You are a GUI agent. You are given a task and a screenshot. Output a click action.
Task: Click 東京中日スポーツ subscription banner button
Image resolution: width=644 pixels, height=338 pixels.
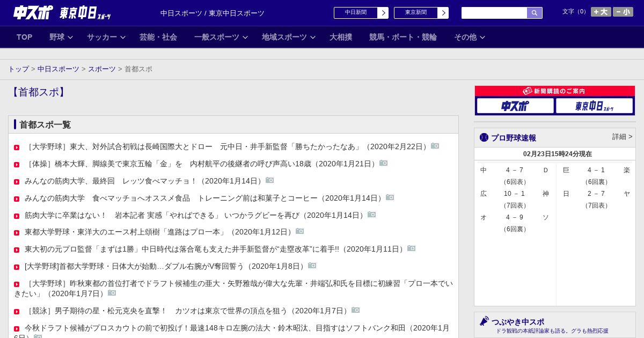tap(595, 106)
